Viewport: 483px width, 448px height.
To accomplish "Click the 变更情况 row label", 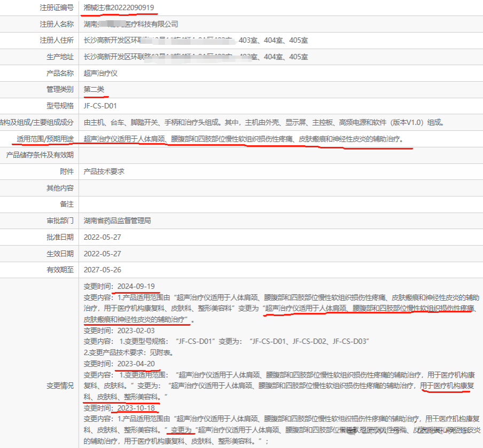I will point(60,385).
